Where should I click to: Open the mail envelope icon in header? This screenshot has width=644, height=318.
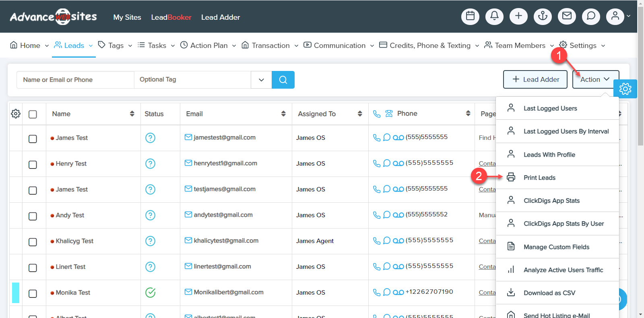(x=567, y=17)
